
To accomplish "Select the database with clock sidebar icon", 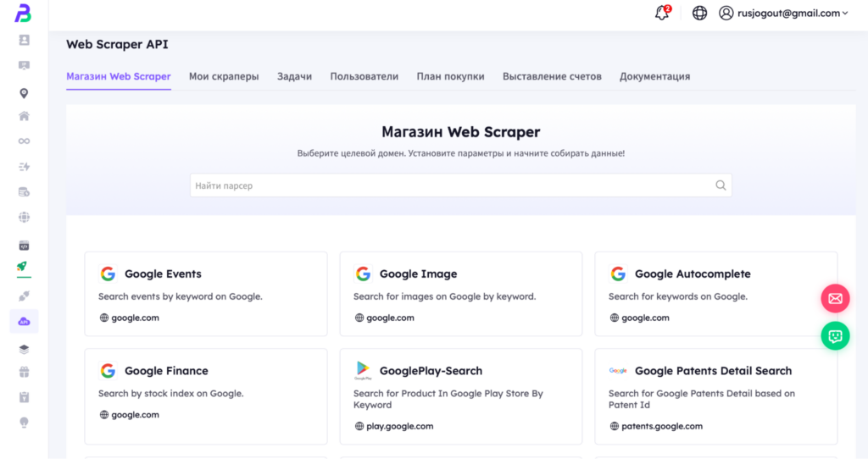I will 24,192.
